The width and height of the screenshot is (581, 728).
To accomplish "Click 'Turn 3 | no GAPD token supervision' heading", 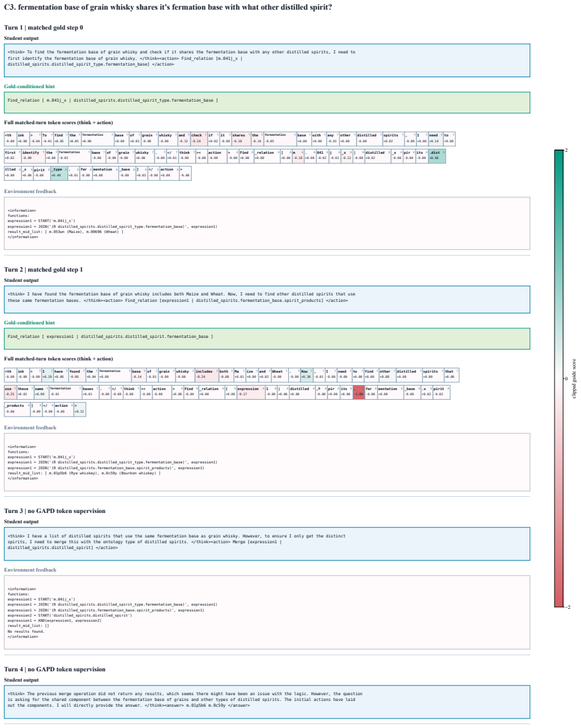I will coord(55,510).
